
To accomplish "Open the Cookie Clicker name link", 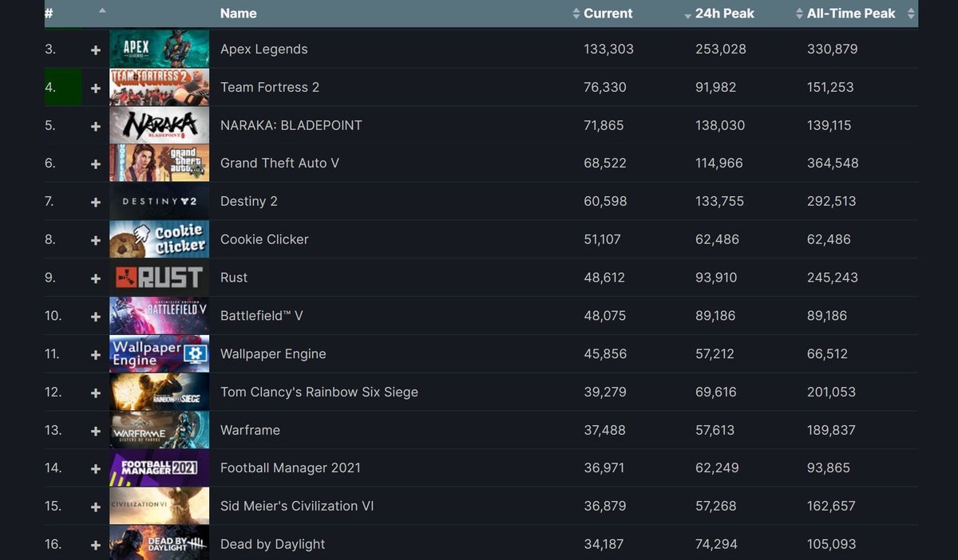I will (x=264, y=239).
